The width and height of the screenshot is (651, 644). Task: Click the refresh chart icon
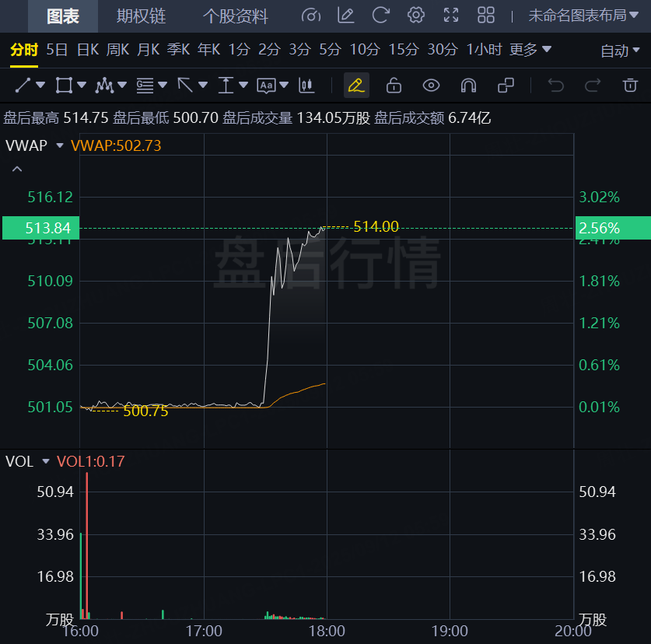point(381,15)
